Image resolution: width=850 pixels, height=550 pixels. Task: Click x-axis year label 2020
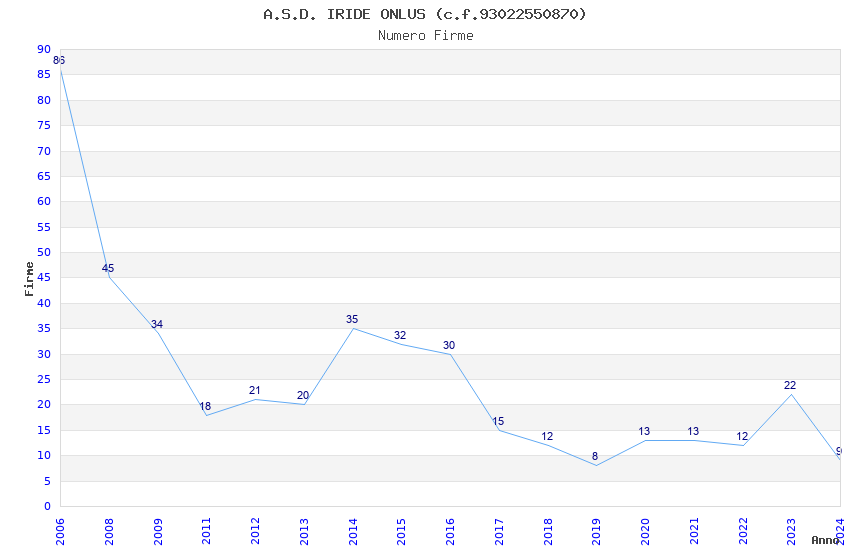(x=645, y=532)
